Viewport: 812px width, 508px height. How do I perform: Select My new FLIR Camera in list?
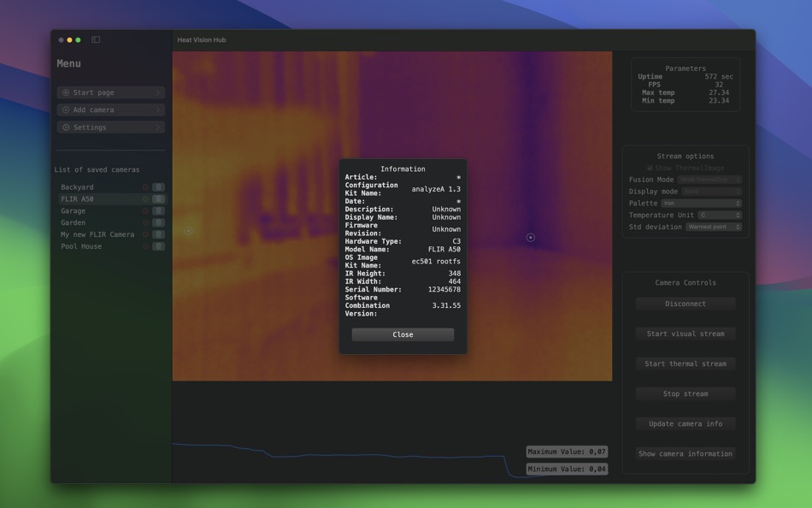click(97, 235)
